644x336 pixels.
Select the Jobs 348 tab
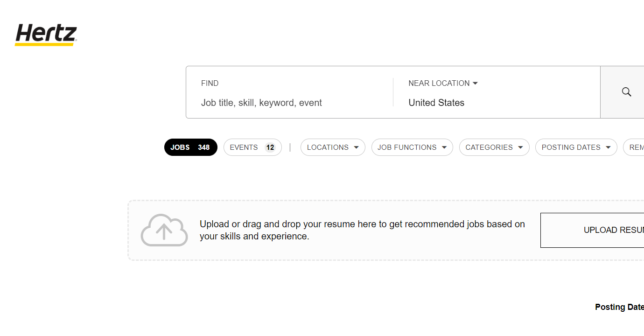(x=190, y=147)
